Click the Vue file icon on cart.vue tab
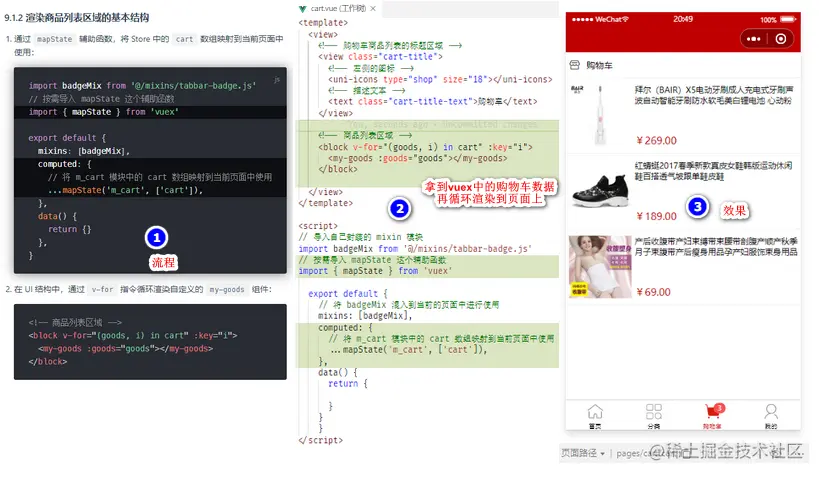 (302, 8)
